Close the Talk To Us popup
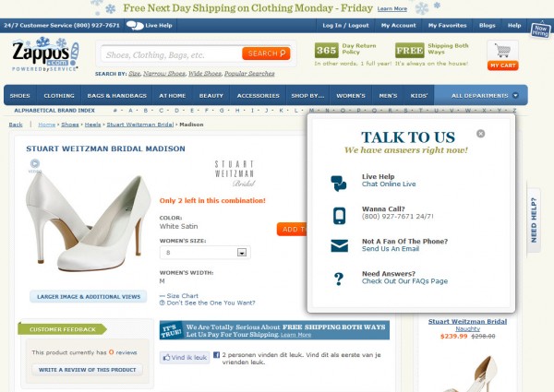554x392 pixels. tap(480, 134)
